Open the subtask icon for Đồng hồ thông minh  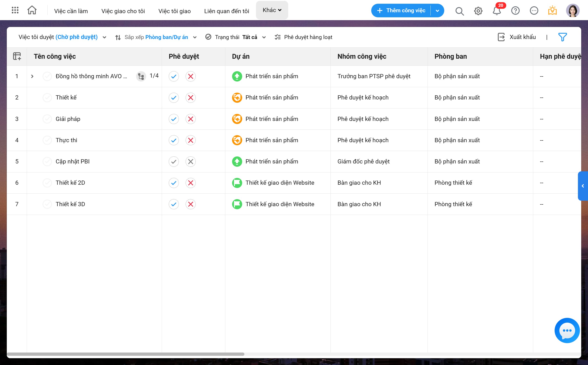click(x=141, y=76)
